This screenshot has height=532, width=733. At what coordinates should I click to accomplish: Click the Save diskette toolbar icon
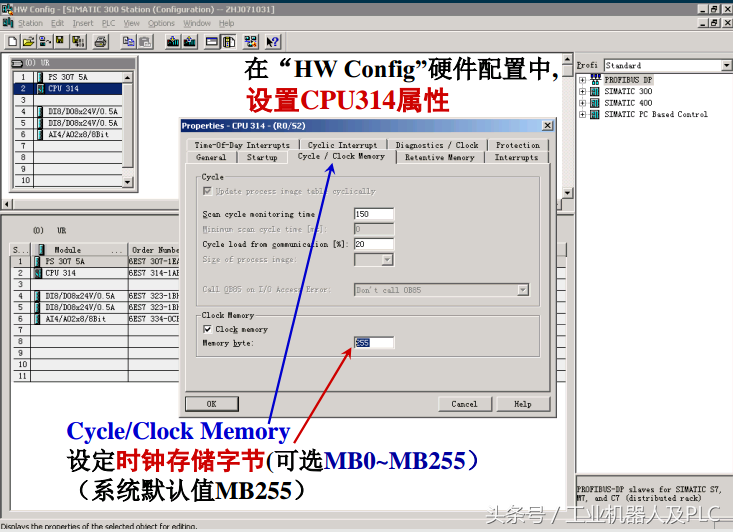[x=60, y=42]
